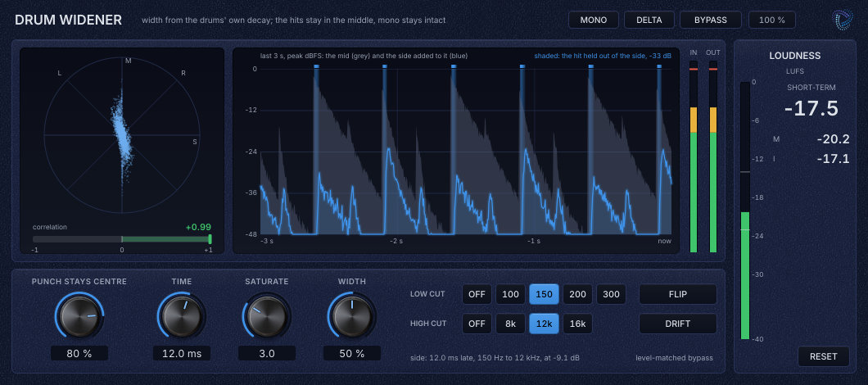
Task: Click the DRUM WIDENER title
Action: tap(68, 20)
